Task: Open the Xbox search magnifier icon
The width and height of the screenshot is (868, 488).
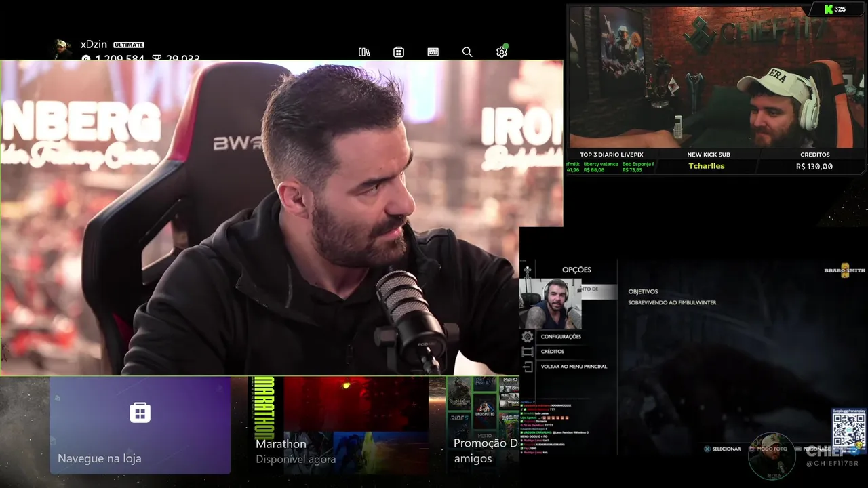Action: coord(467,52)
